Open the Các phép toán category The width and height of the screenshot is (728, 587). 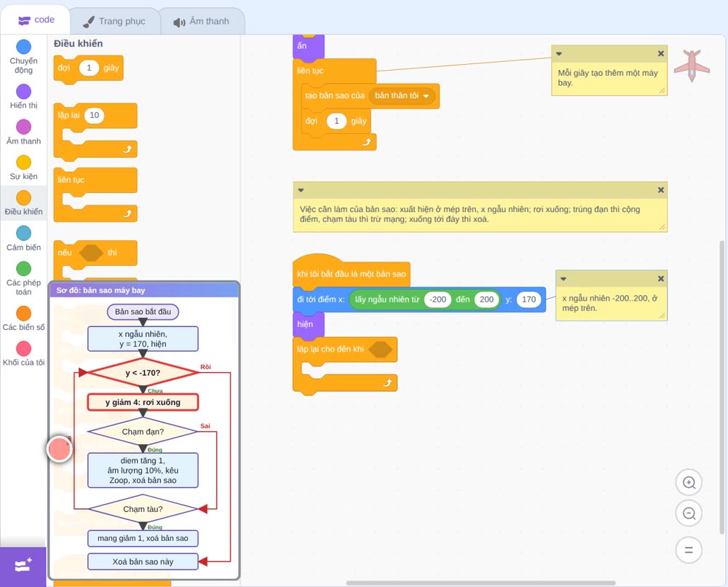click(23, 278)
